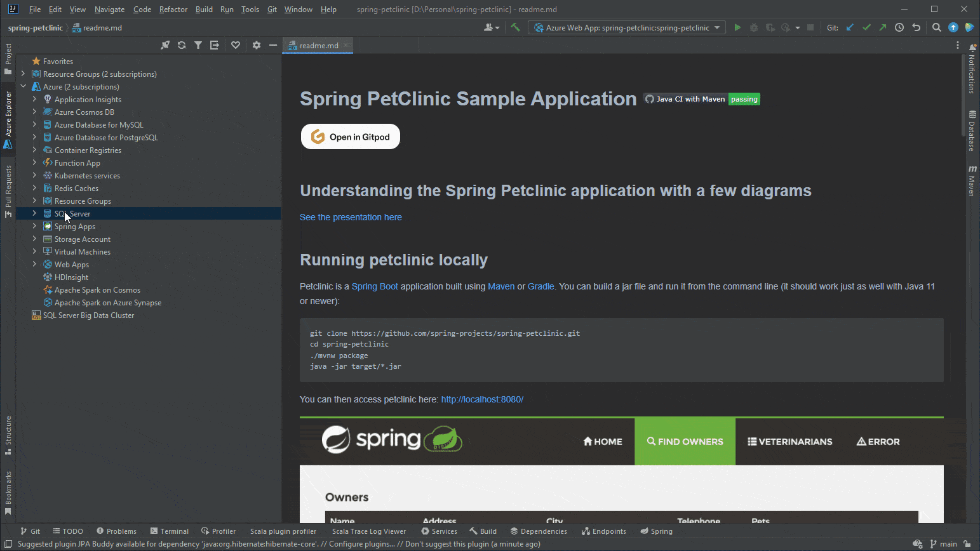Click the green Run button in toolbar
Image resolution: width=980 pixels, height=551 pixels.
pos(737,27)
